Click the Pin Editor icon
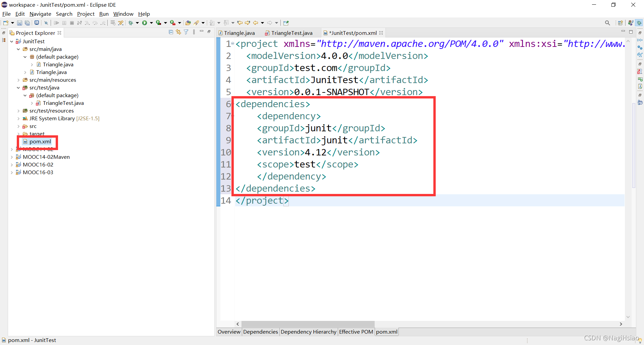644x345 pixels. pyautogui.click(x=286, y=23)
